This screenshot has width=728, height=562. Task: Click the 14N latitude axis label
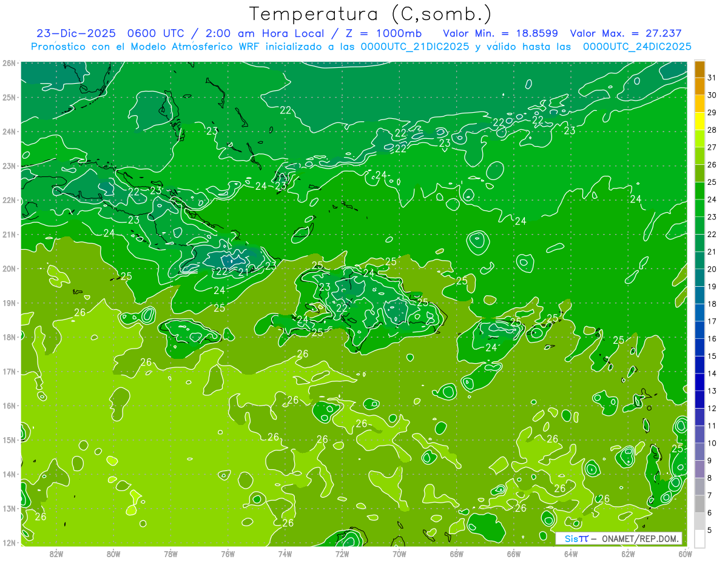coord(8,474)
